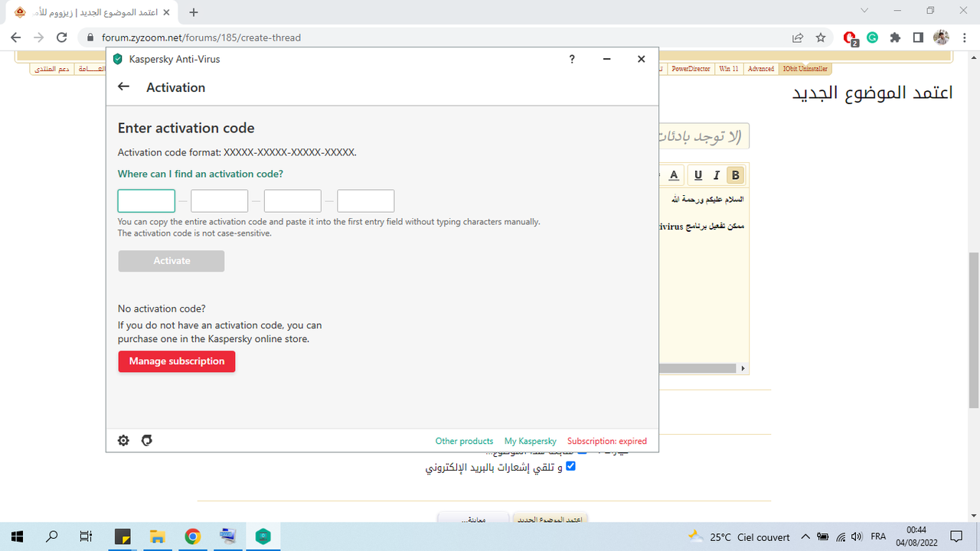This screenshot has height=551, width=980.
Task: Open the My Kaspersky link
Action: point(531,441)
